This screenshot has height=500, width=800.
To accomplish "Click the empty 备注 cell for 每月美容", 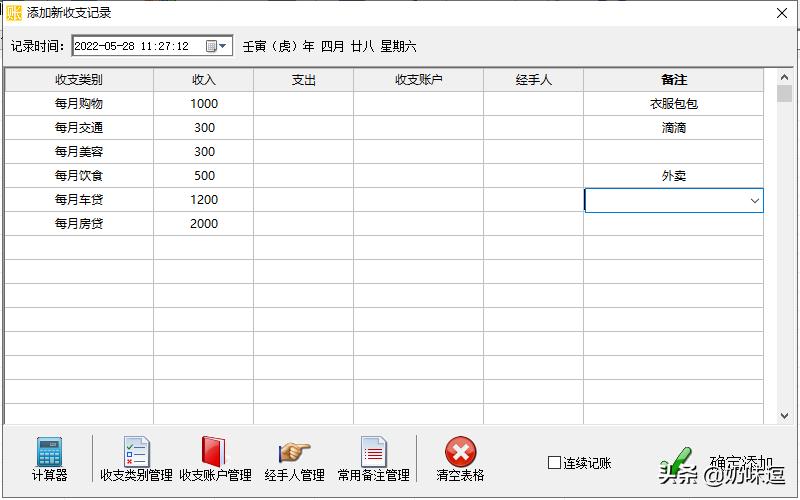I will 673,152.
